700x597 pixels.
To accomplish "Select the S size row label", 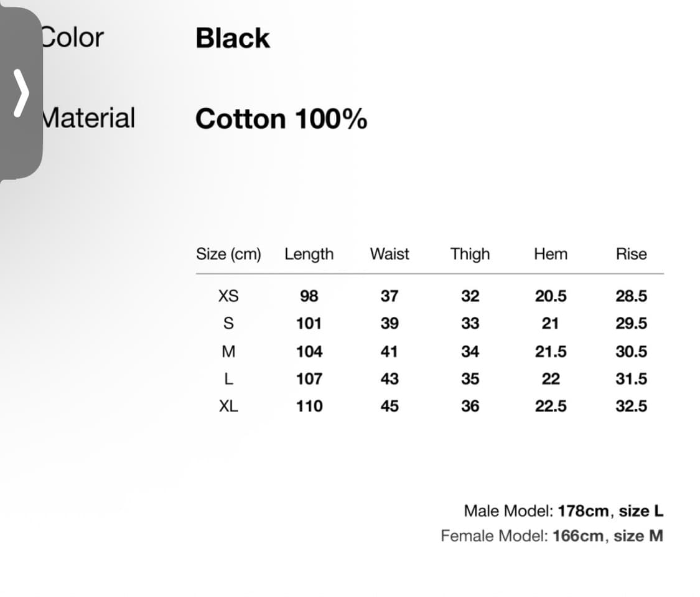I will coord(228,324).
